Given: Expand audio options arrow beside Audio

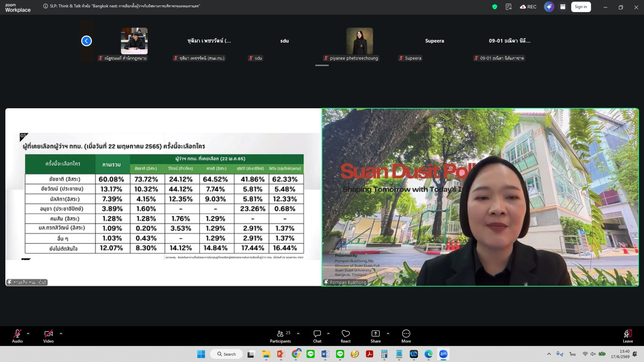Looking at the screenshot, I should [28, 333].
